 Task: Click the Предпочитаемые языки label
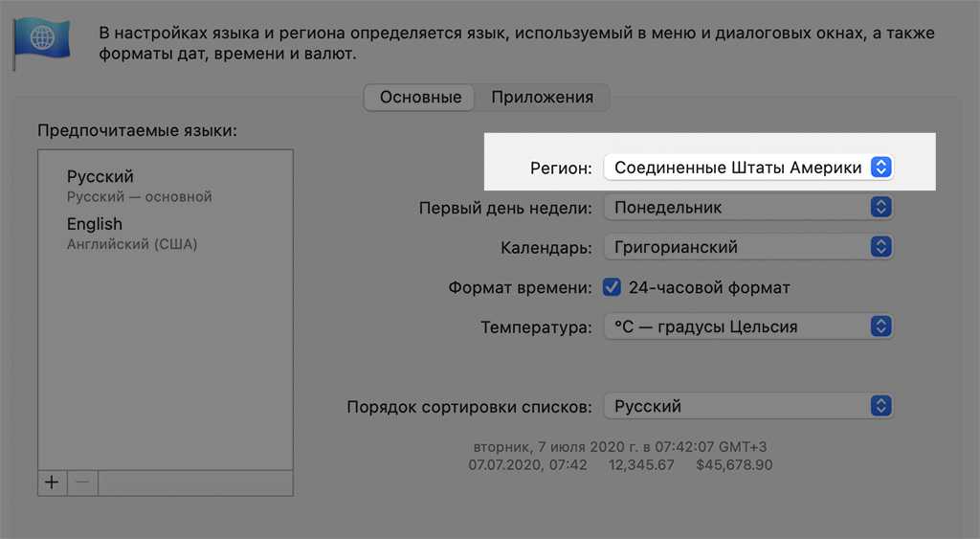tap(137, 130)
